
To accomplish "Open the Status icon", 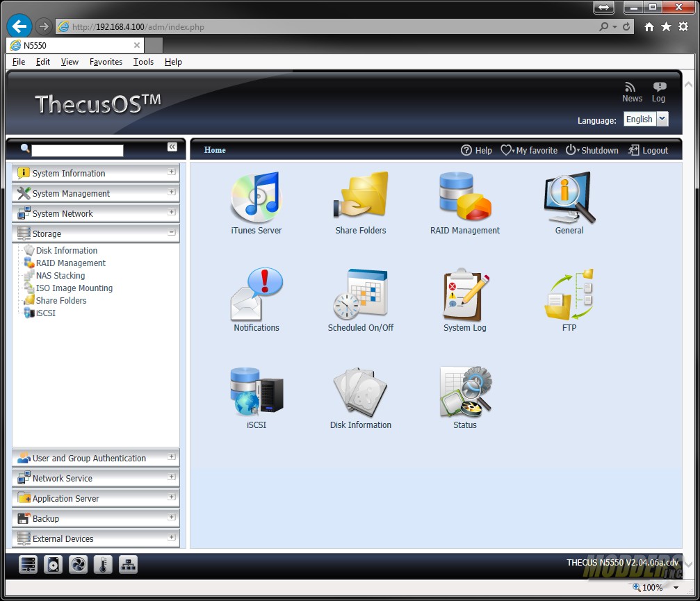I will (465, 392).
